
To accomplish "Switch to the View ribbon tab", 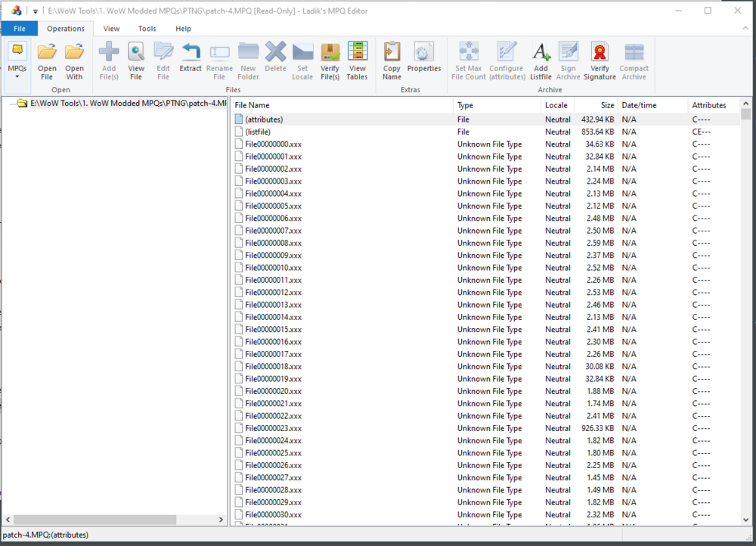I will pos(111,29).
